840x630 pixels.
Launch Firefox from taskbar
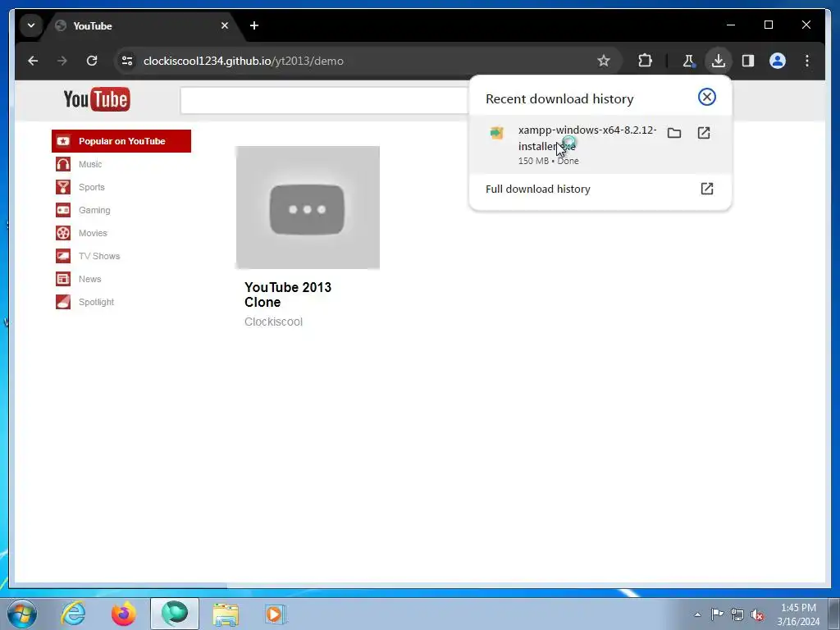(x=124, y=614)
